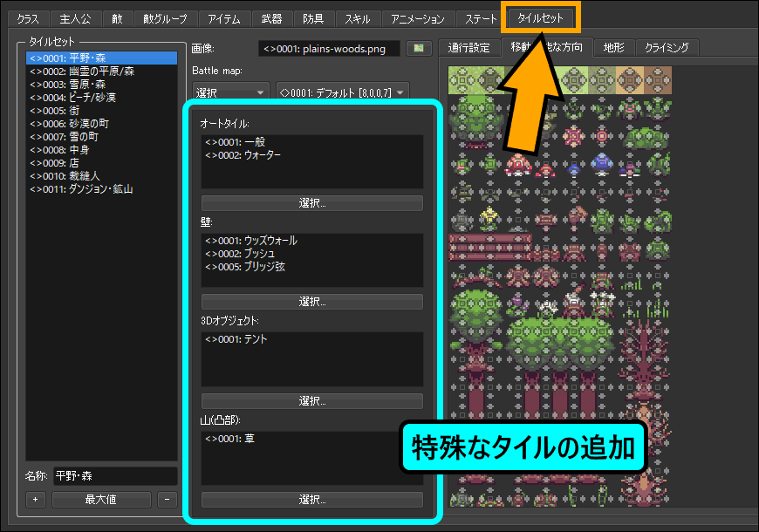Select the クライミング tab
Viewport: 759px width, 532px height.
click(x=667, y=48)
